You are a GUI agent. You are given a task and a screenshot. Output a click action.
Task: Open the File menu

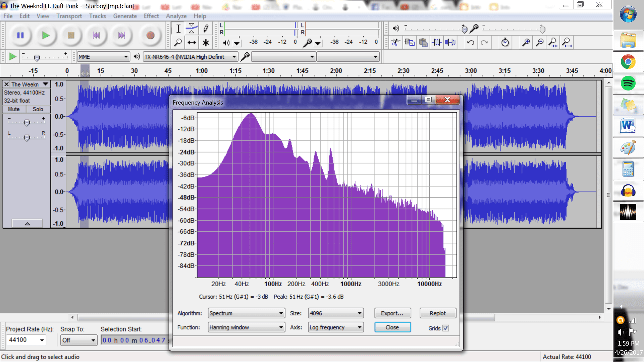pyautogui.click(x=8, y=16)
